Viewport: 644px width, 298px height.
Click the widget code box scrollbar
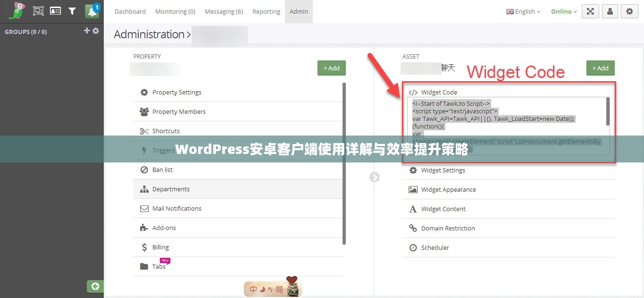tap(608, 111)
